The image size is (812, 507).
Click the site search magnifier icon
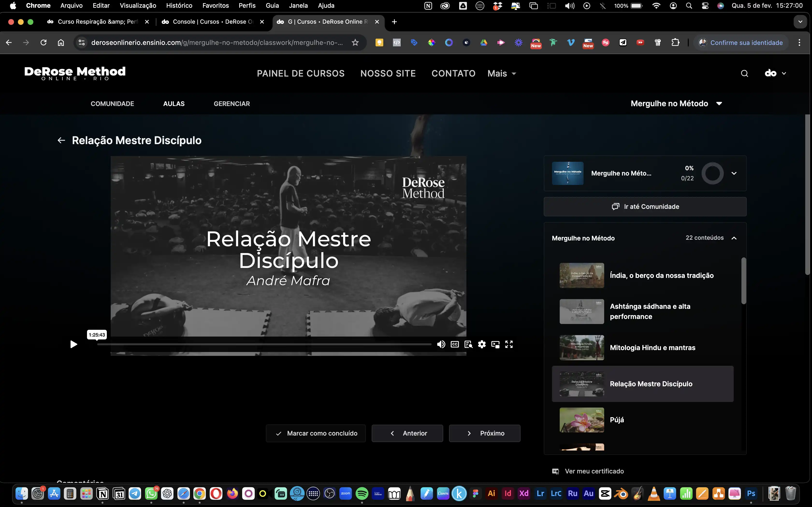(744, 73)
